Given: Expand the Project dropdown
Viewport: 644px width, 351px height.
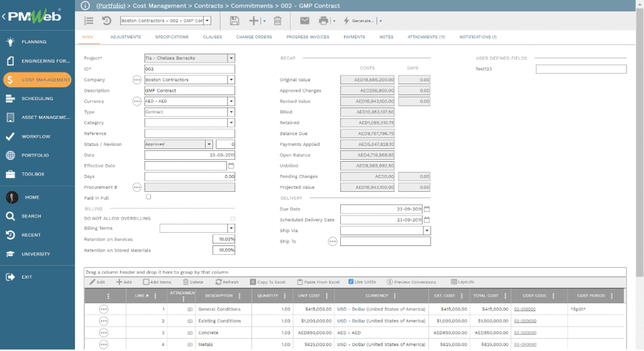Looking at the screenshot, I should point(231,58).
